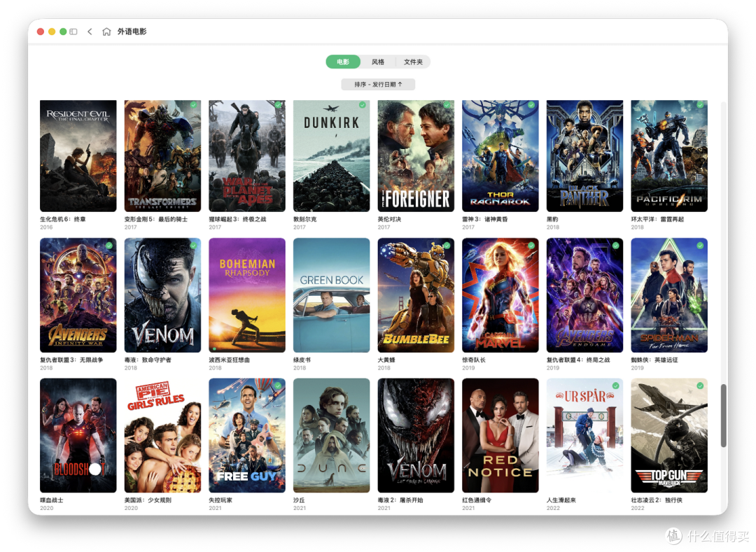Click the title 毒液：致命守护者
756x552 pixels.
tap(148, 360)
